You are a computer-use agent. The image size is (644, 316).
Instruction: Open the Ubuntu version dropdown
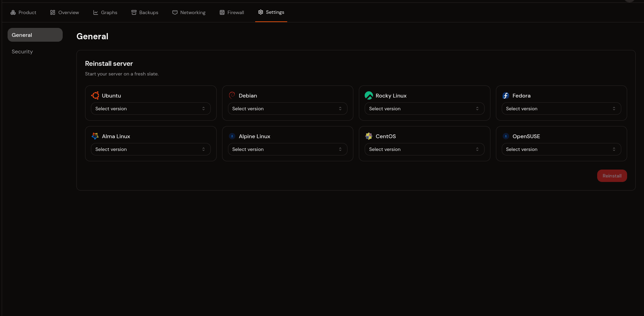point(150,109)
